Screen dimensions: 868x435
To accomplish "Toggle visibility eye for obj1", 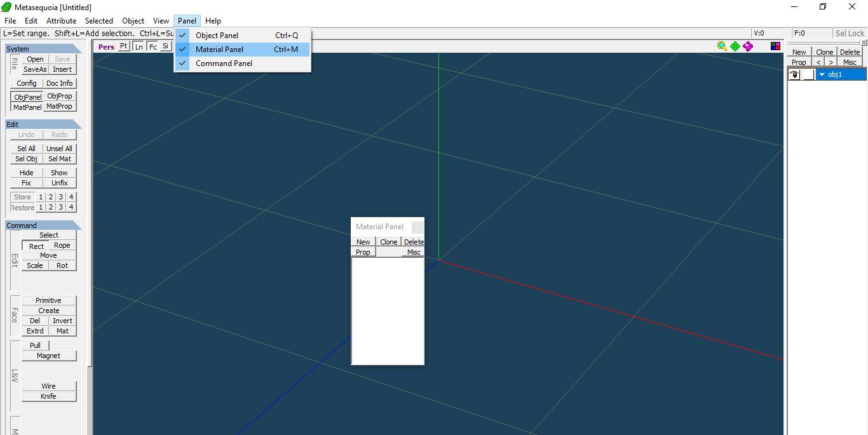I will pyautogui.click(x=794, y=74).
